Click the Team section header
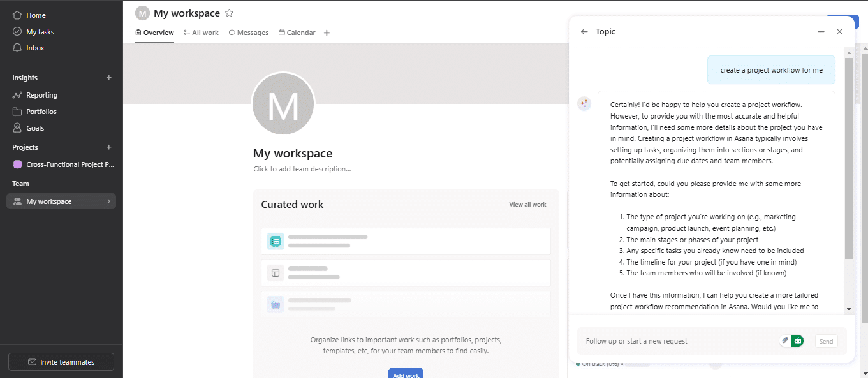This screenshot has width=868, height=378. pos(20,184)
